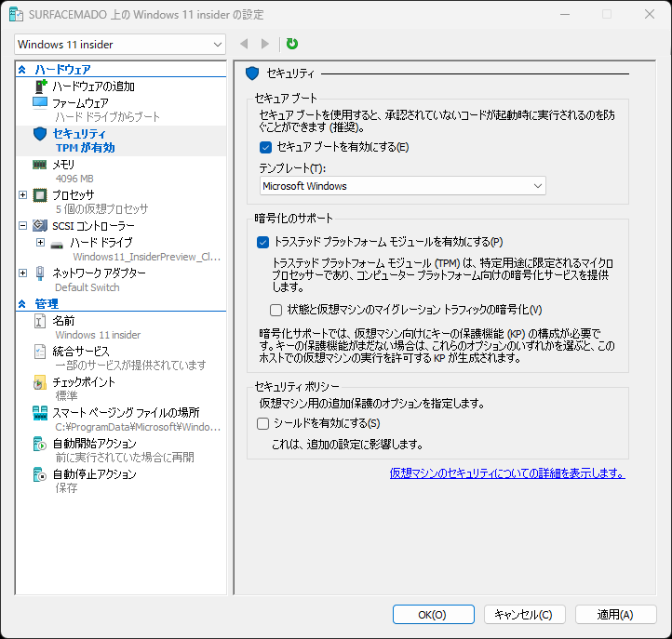Enable シールドを有効にする checkbox

262,424
